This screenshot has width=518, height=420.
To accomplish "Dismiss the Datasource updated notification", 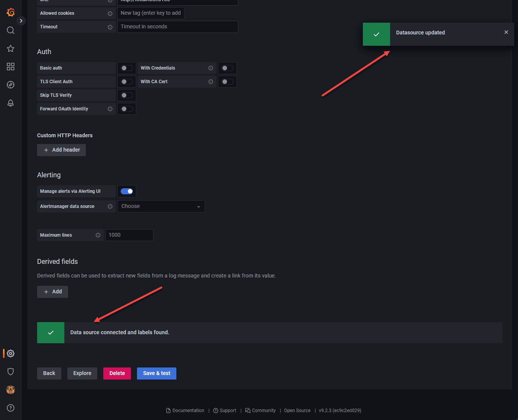I will click(506, 32).
